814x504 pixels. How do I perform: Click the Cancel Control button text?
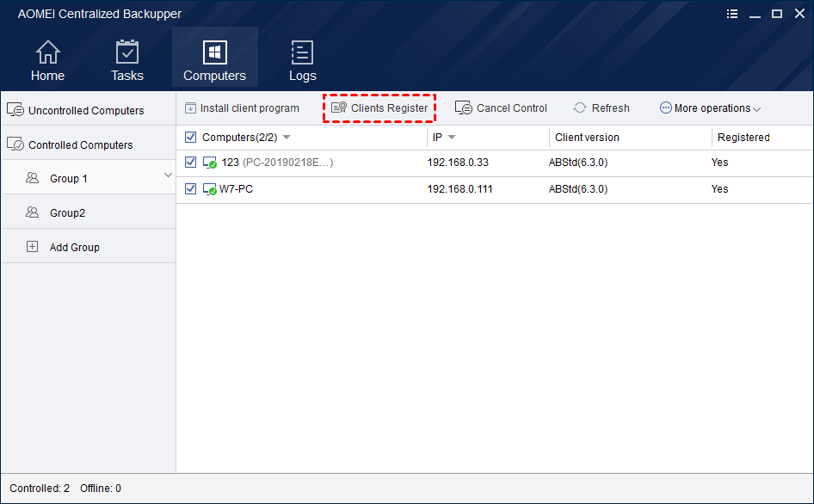[x=512, y=108]
